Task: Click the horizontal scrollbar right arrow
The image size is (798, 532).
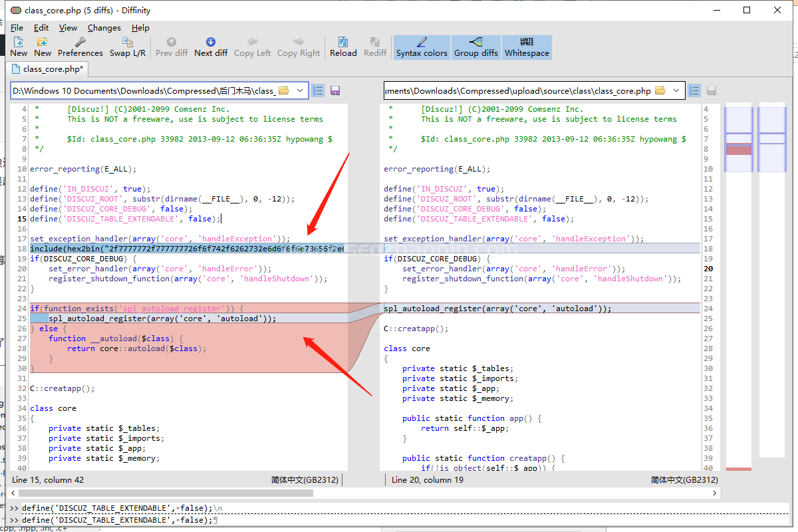Action: point(715,493)
